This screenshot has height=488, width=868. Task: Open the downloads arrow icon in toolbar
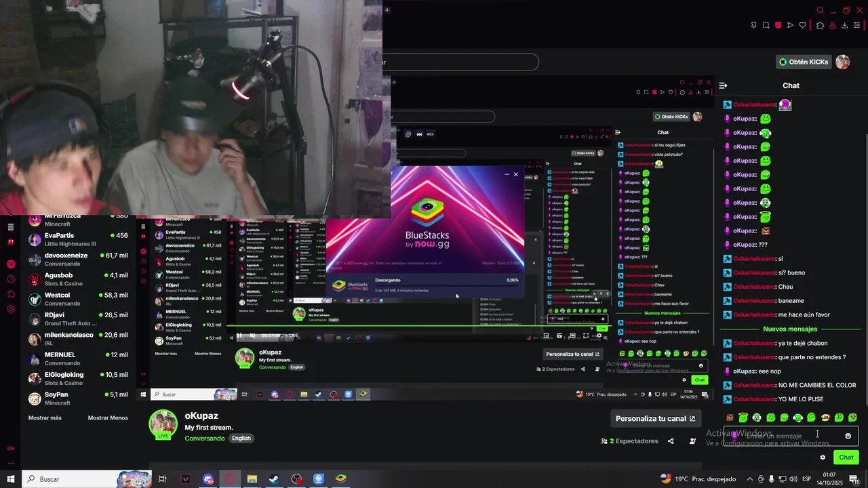pyautogui.click(x=844, y=25)
